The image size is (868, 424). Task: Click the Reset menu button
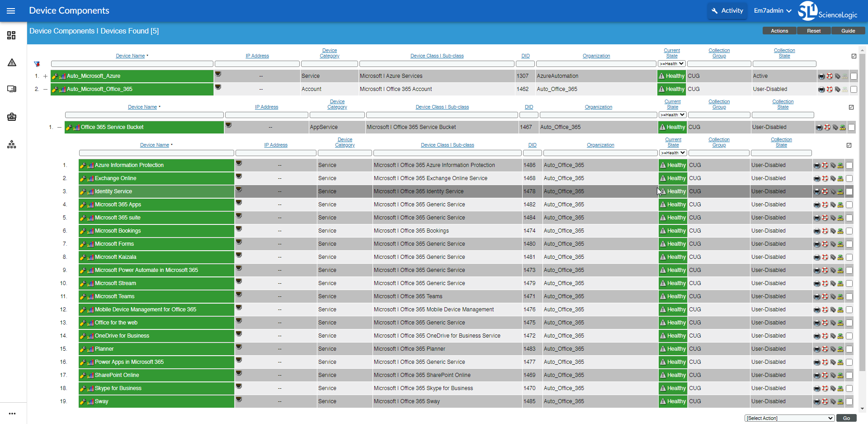point(814,31)
